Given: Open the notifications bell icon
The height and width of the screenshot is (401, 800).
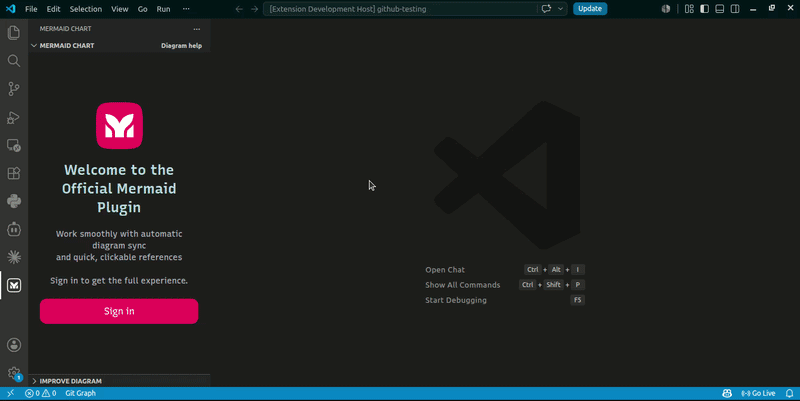Looking at the screenshot, I should 789,393.
